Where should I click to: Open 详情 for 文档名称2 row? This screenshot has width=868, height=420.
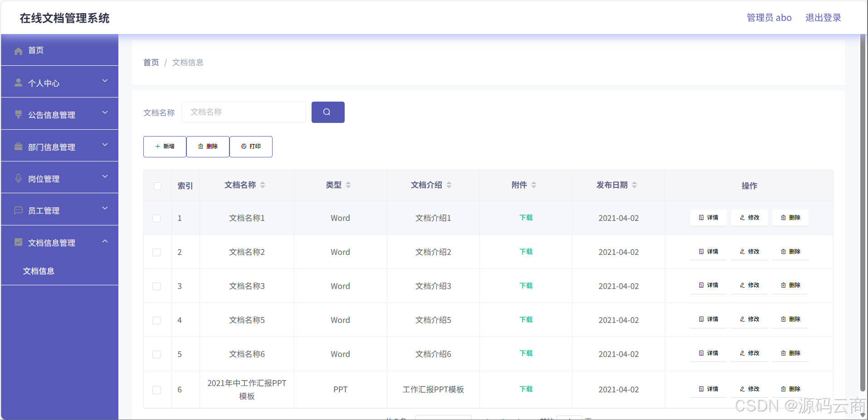tap(708, 252)
